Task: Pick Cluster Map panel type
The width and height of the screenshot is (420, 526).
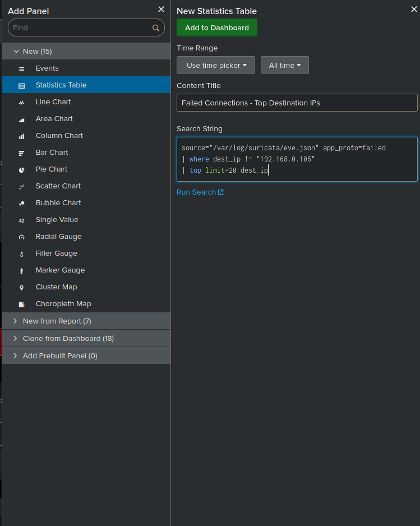Action: tap(86, 287)
